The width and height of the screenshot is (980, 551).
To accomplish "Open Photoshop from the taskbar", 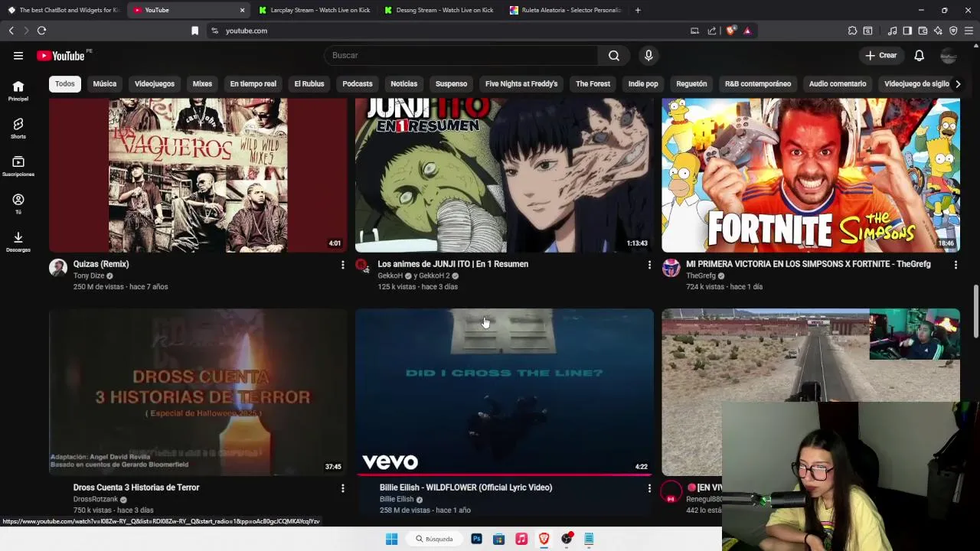I will 476,539.
